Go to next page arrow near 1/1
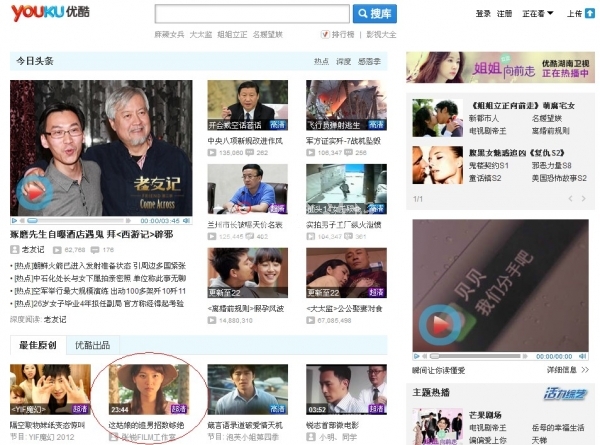Image resolution: width=600 pixels, height=445 pixels. point(584,199)
